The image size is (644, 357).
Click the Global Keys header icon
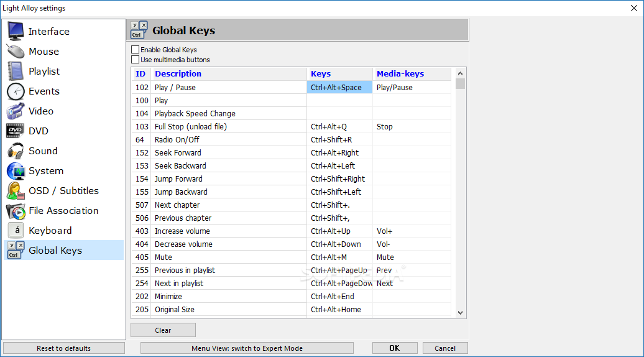pyautogui.click(x=139, y=30)
